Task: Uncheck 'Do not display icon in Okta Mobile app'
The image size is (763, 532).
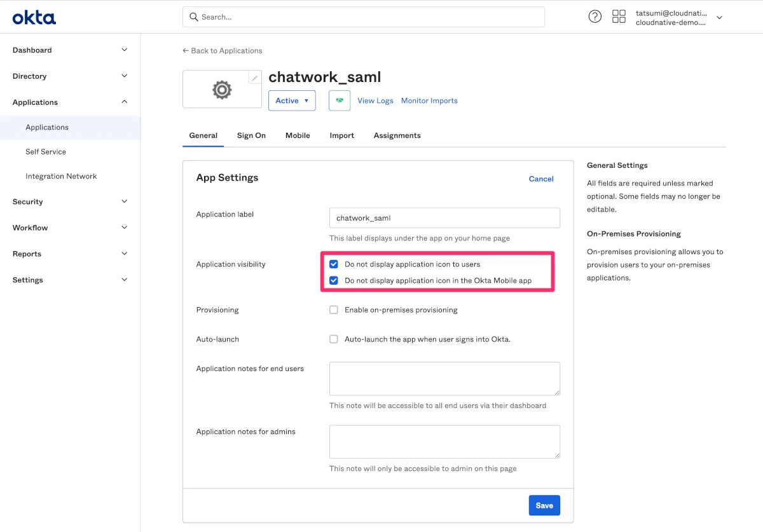Action: (x=334, y=280)
